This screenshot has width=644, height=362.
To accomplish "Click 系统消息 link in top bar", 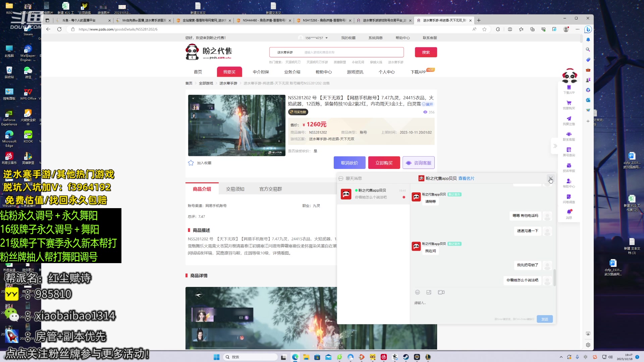I will click(x=375, y=38).
